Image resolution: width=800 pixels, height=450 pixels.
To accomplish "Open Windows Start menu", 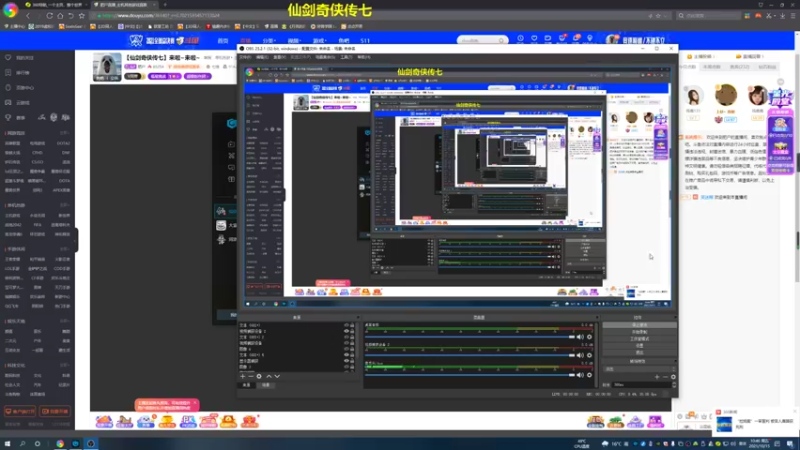I will 7,443.
